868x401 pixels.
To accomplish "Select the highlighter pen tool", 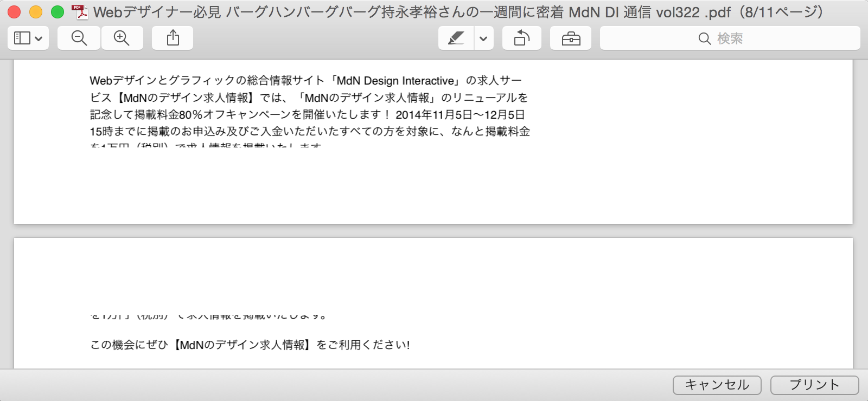I will click(456, 38).
